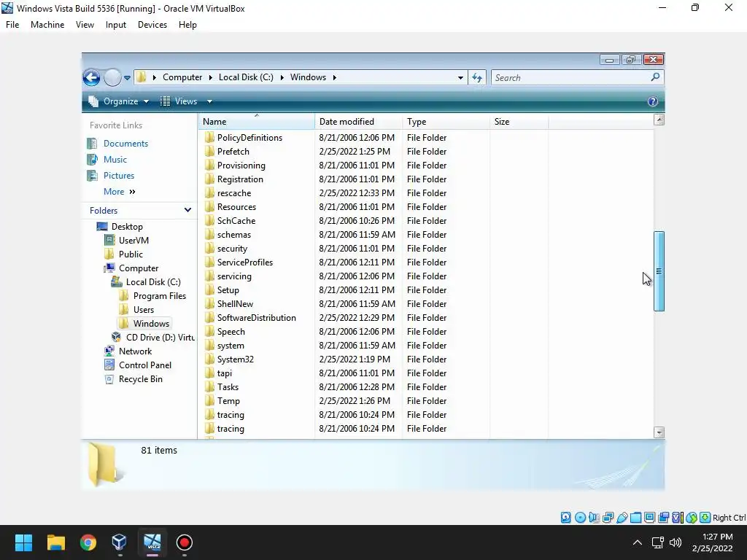Click the scrollbar up arrow
747x560 pixels.
click(x=659, y=120)
